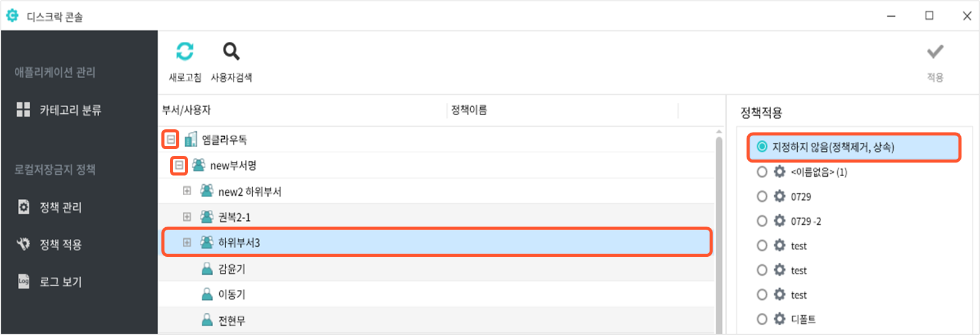Screen dimensions: 980x335
Task: Select the 하위부서3 tree row
Action: 437,242
